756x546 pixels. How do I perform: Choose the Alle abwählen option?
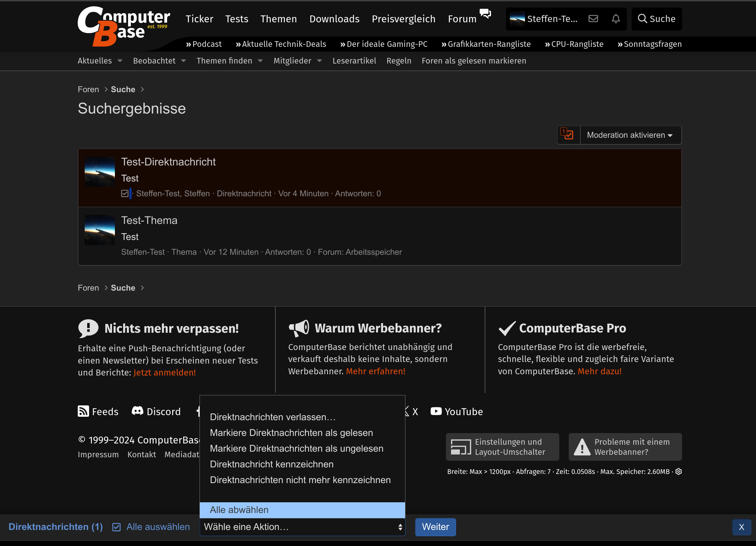coord(239,510)
